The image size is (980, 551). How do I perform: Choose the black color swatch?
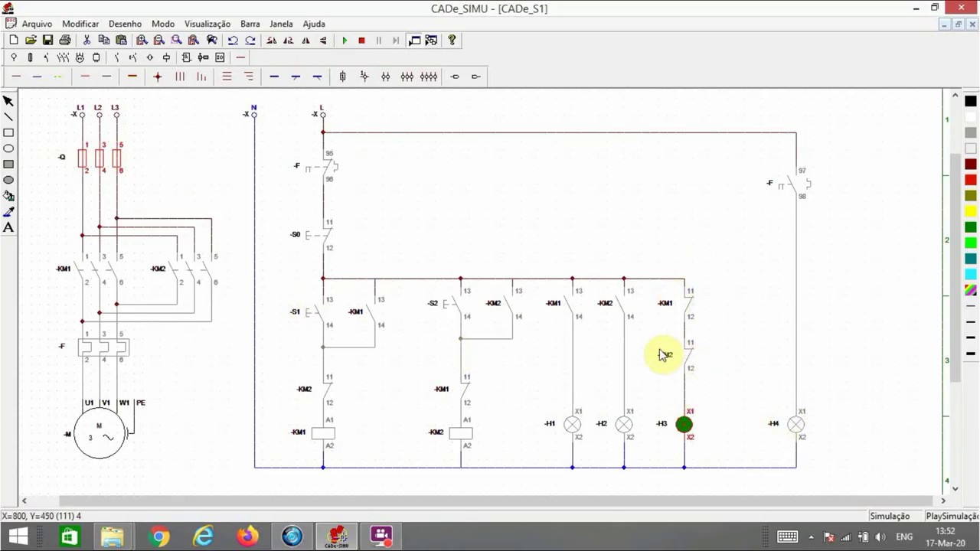[x=971, y=101]
